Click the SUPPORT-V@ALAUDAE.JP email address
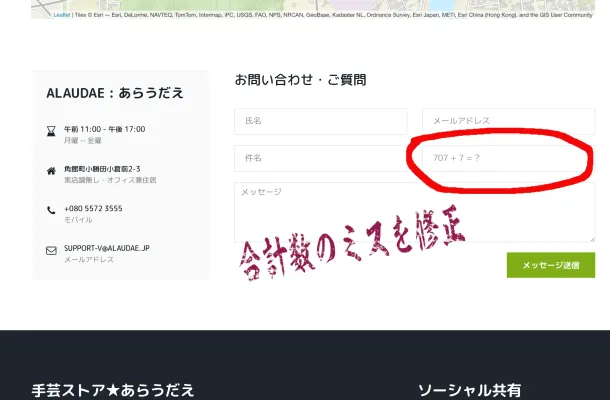 106,248
